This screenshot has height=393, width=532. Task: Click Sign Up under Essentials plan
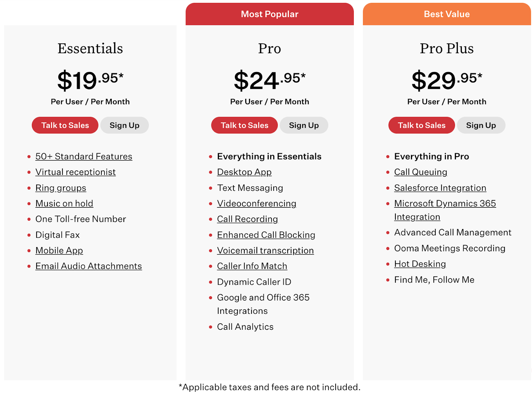(x=124, y=125)
